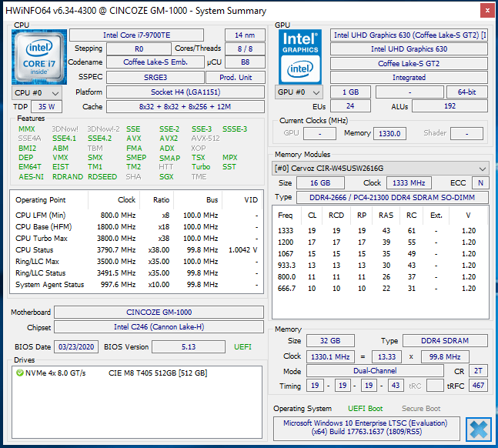
Task: Click the green UEFI label next to BIOS version
Action: pyautogui.click(x=242, y=346)
